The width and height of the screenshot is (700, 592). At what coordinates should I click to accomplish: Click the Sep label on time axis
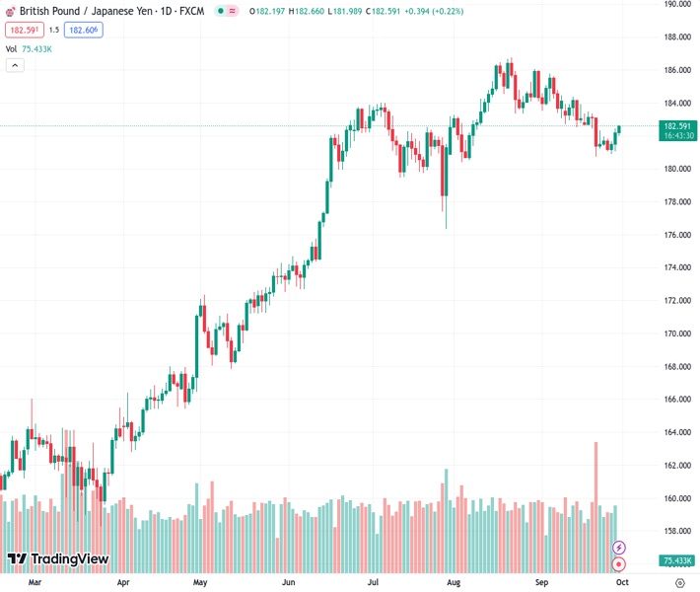click(541, 583)
